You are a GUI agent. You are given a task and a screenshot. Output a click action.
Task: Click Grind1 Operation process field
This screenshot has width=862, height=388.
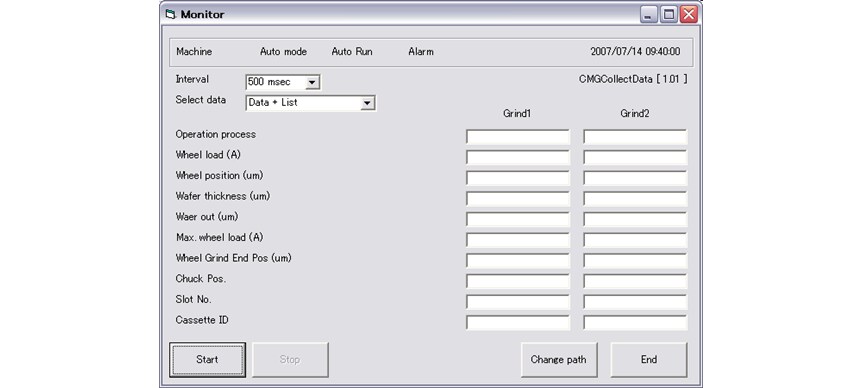click(518, 137)
